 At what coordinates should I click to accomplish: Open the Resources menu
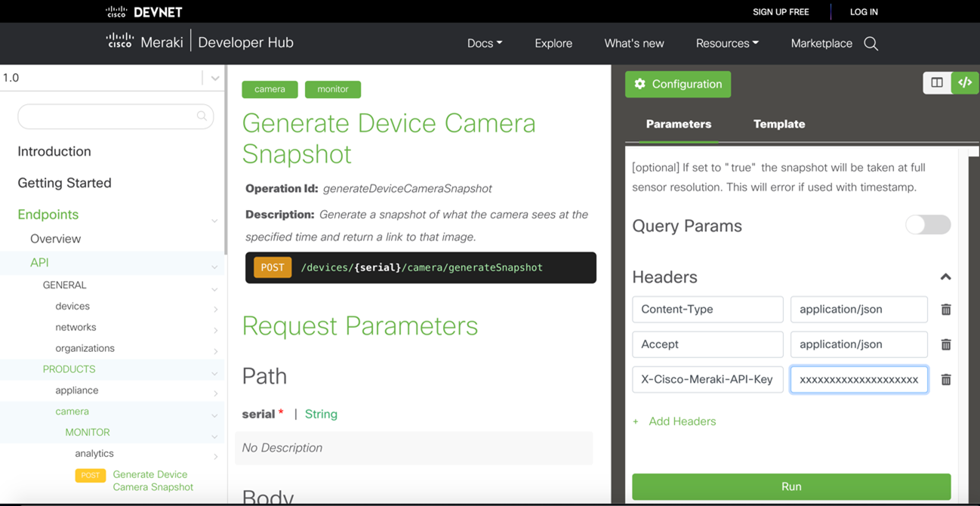pyautogui.click(x=726, y=43)
